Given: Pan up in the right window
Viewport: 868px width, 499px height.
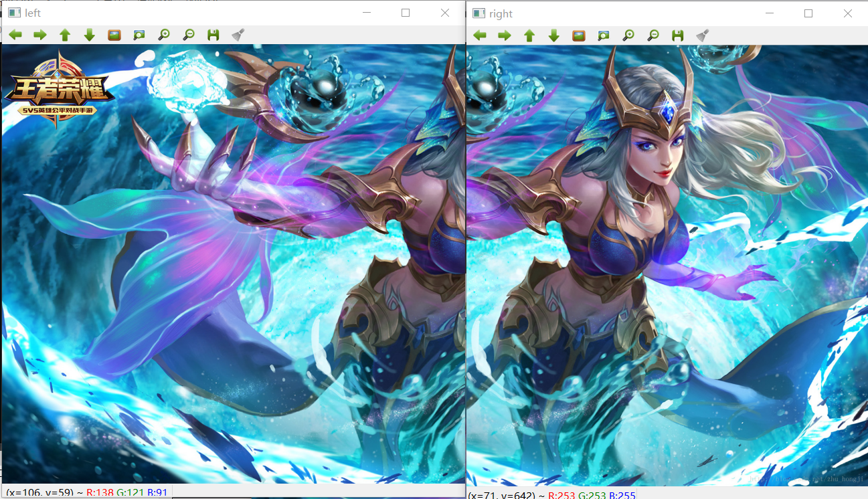Looking at the screenshot, I should pyautogui.click(x=529, y=35).
